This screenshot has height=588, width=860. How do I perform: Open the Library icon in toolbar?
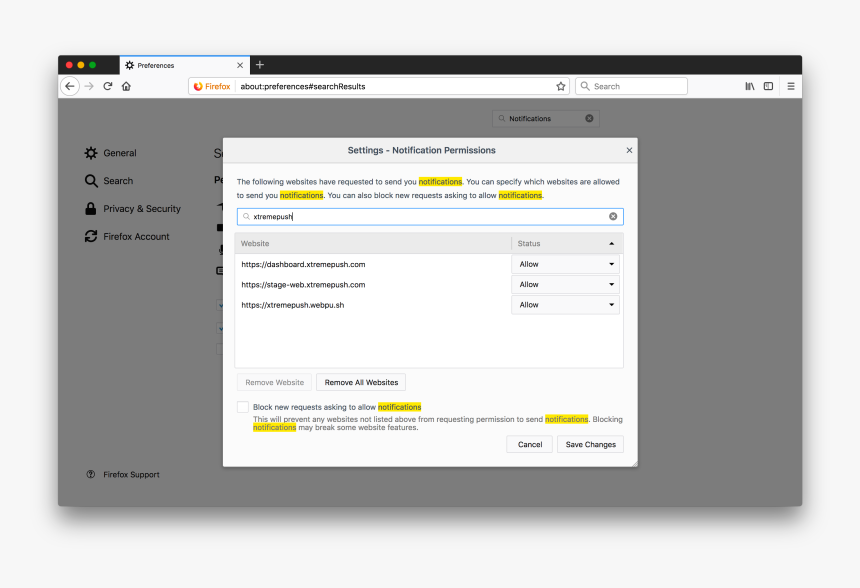(750, 86)
